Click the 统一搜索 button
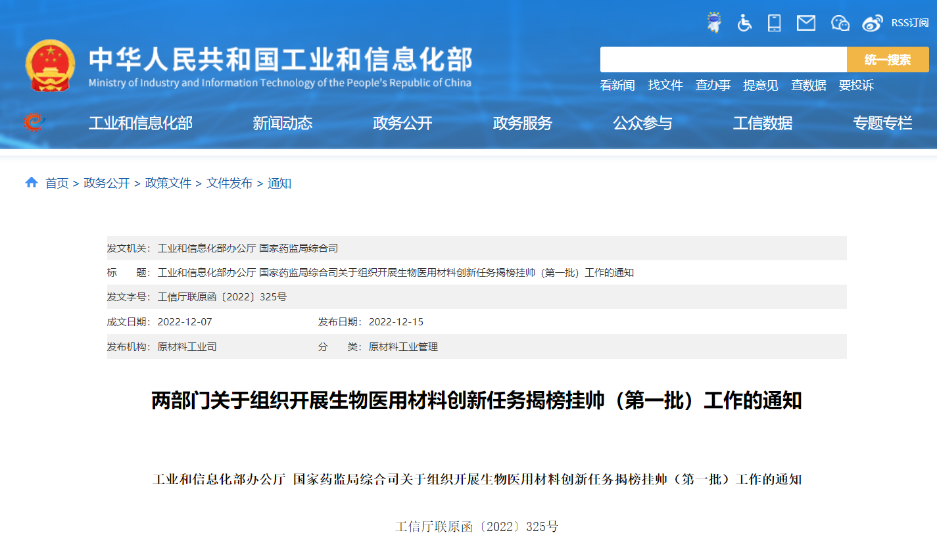The image size is (937, 560). [x=888, y=60]
